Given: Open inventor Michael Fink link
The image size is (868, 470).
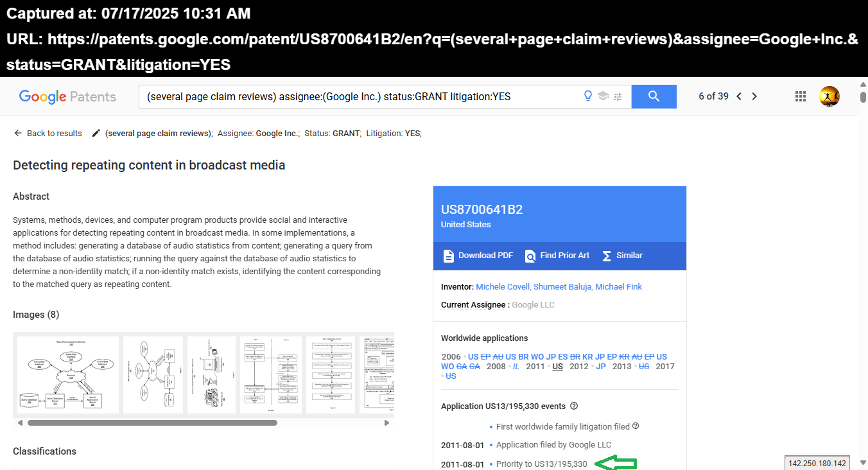Looking at the screenshot, I should point(618,286).
